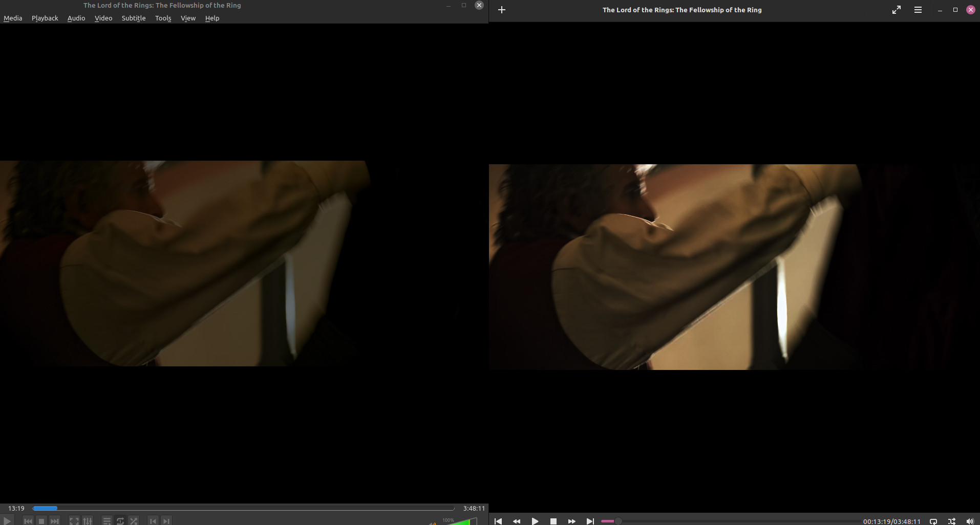Mute audio via VLC speaker icon

tap(433, 522)
